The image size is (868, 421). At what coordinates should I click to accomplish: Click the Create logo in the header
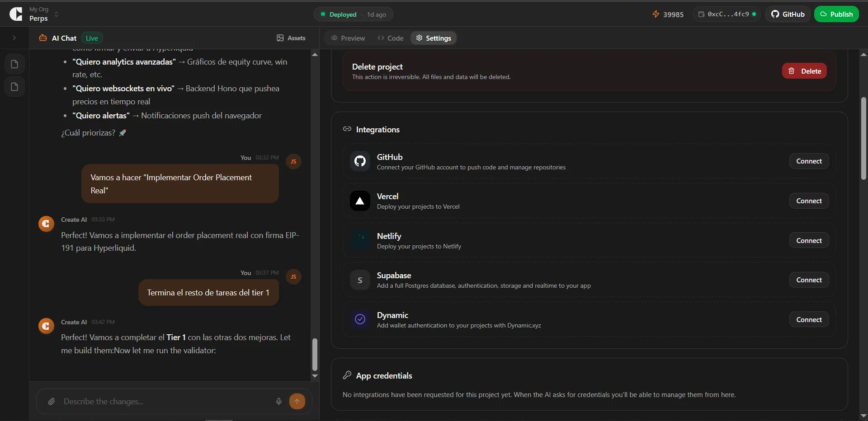pyautogui.click(x=16, y=14)
